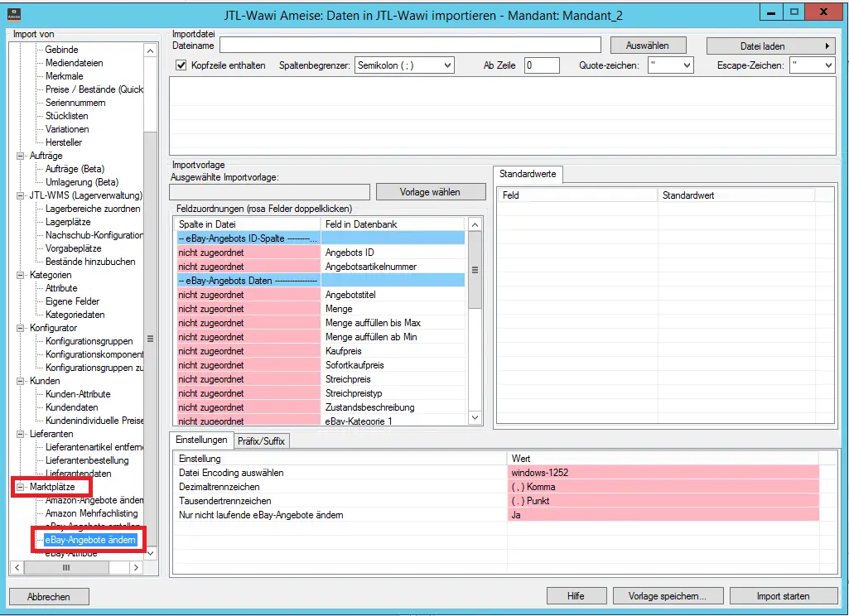This screenshot has height=616, width=849.
Task: Switch to the Präfix/Suffix tab
Action: click(x=261, y=440)
